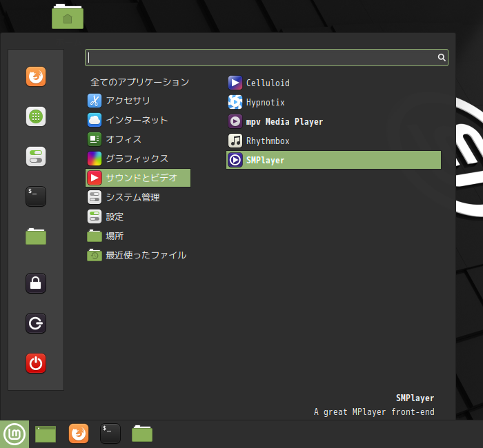Click the アクセサリ scissors icon
The width and height of the screenshot is (483, 448).
click(x=95, y=101)
